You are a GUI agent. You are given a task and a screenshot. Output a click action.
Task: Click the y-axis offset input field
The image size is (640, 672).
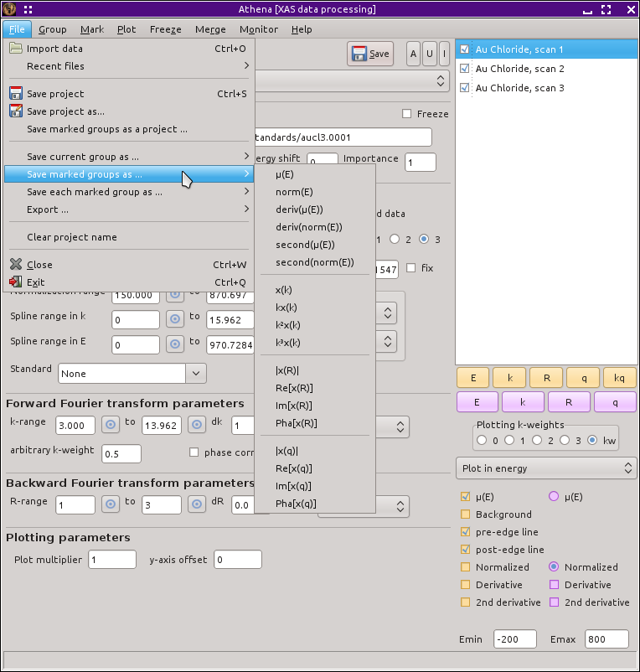238,559
